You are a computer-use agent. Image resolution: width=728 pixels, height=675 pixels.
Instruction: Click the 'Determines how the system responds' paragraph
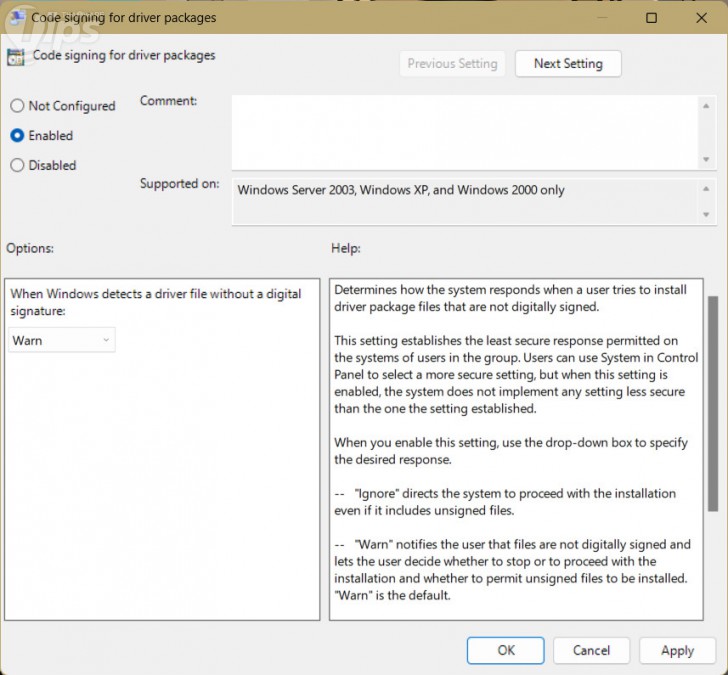point(510,298)
